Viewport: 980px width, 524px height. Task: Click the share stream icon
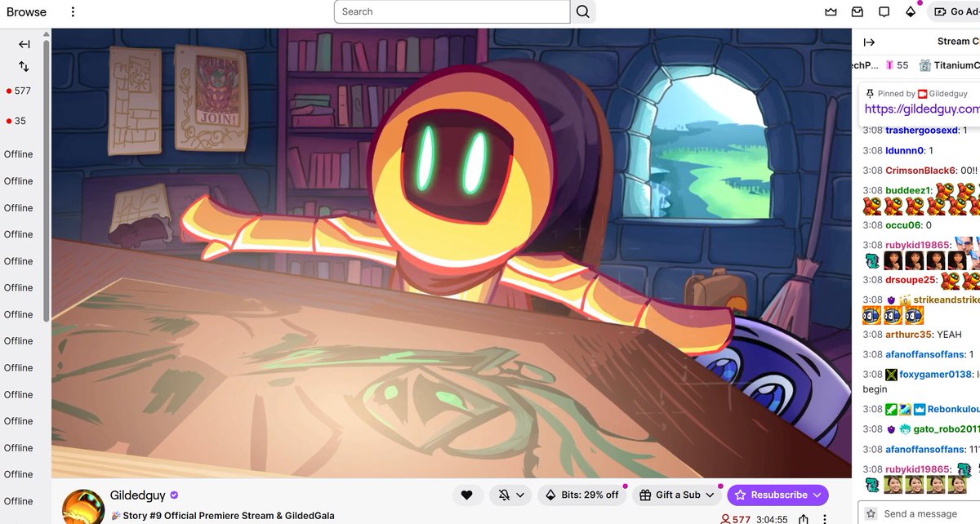pyautogui.click(x=804, y=519)
